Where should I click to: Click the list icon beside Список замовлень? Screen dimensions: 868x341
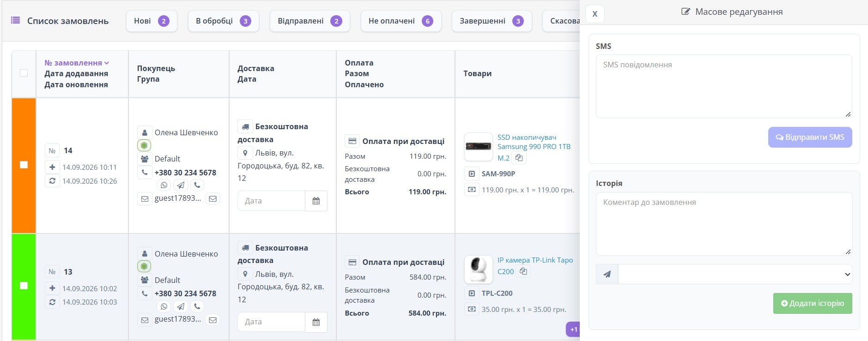pyautogui.click(x=16, y=20)
